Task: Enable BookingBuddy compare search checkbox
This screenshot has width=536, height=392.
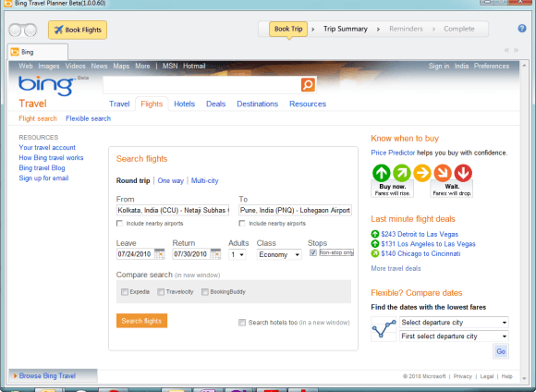Action: click(205, 292)
